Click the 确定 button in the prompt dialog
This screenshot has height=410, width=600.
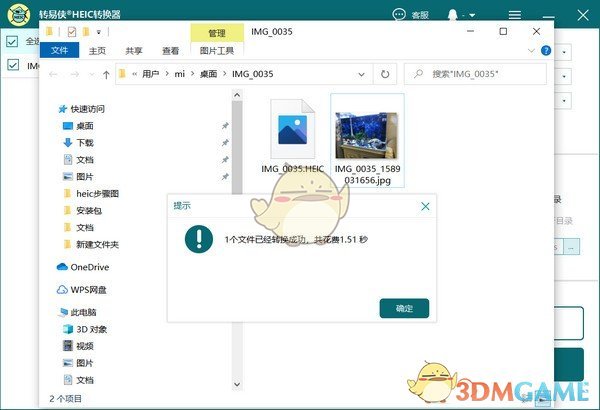[404, 308]
